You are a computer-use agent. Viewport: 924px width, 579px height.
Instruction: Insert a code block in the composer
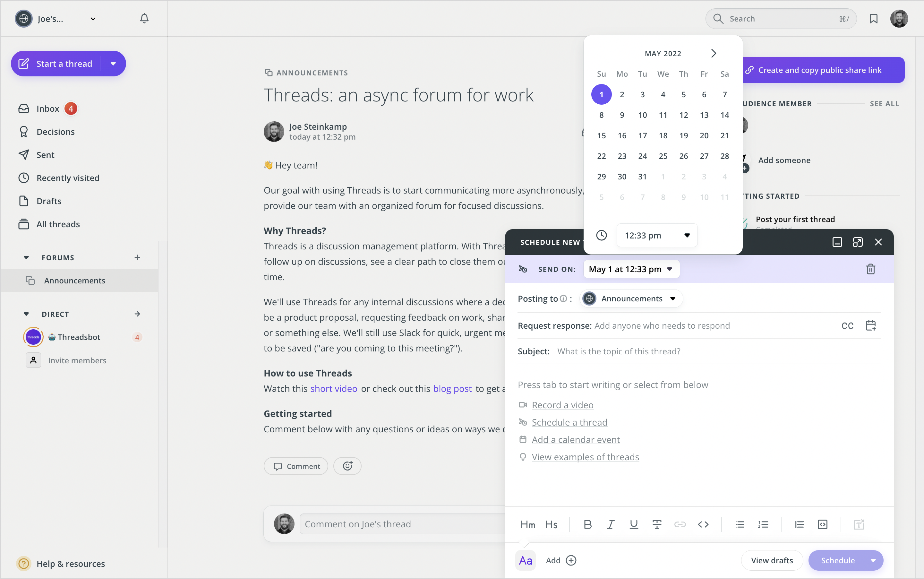[x=822, y=524]
